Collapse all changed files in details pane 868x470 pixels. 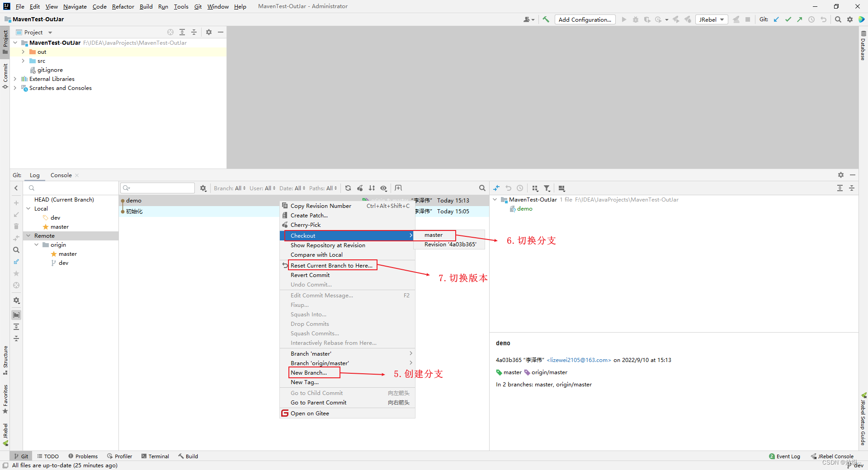click(x=852, y=188)
